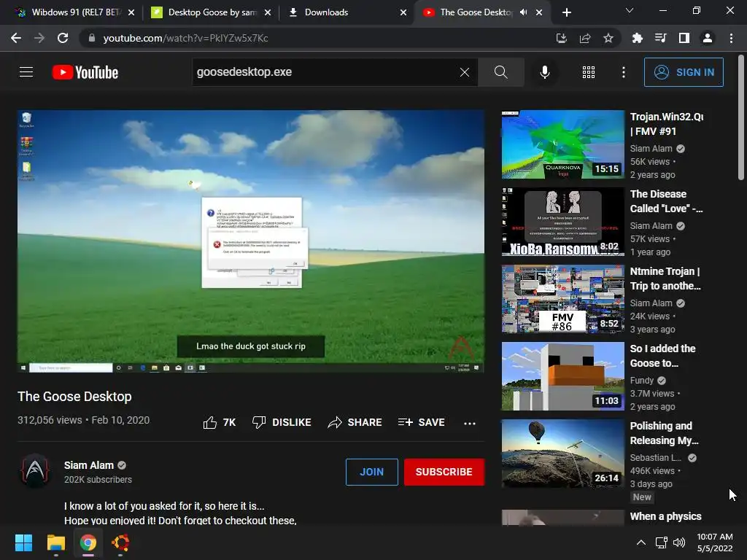Open Ubuntu app in taskbar
Screen dimensions: 747x560
coord(120,542)
